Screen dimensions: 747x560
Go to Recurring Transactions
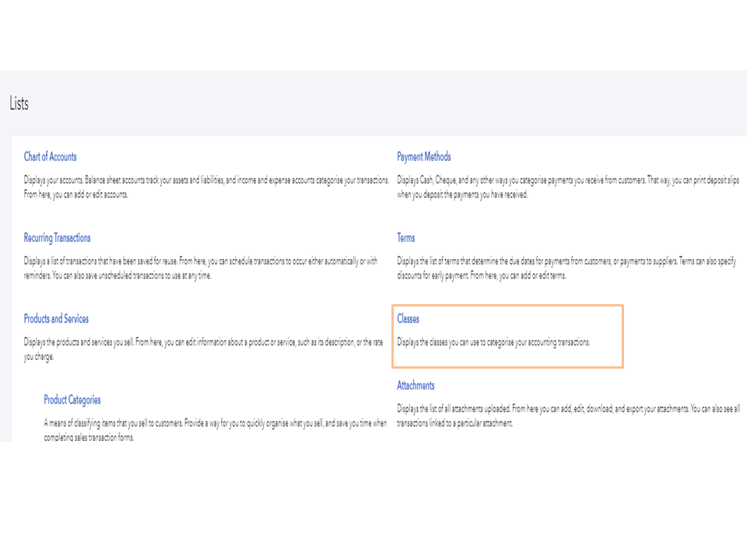pyautogui.click(x=57, y=238)
